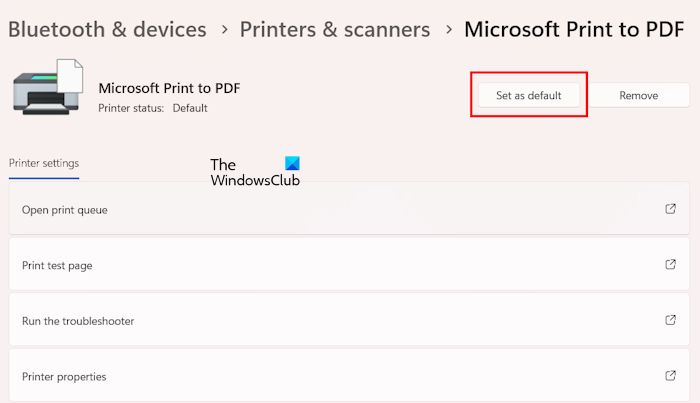Choose Print test page option
This screenshot has width=700, height=403.
300,265
